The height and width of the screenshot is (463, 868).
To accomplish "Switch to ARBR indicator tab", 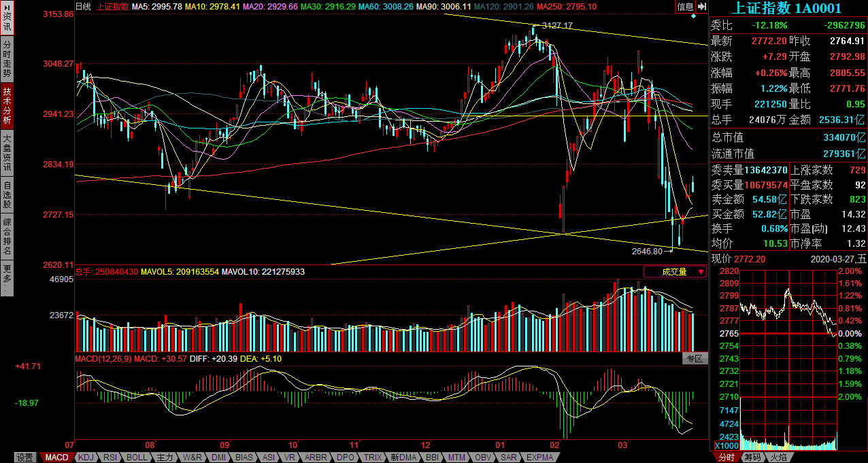I will pos(316,458).
